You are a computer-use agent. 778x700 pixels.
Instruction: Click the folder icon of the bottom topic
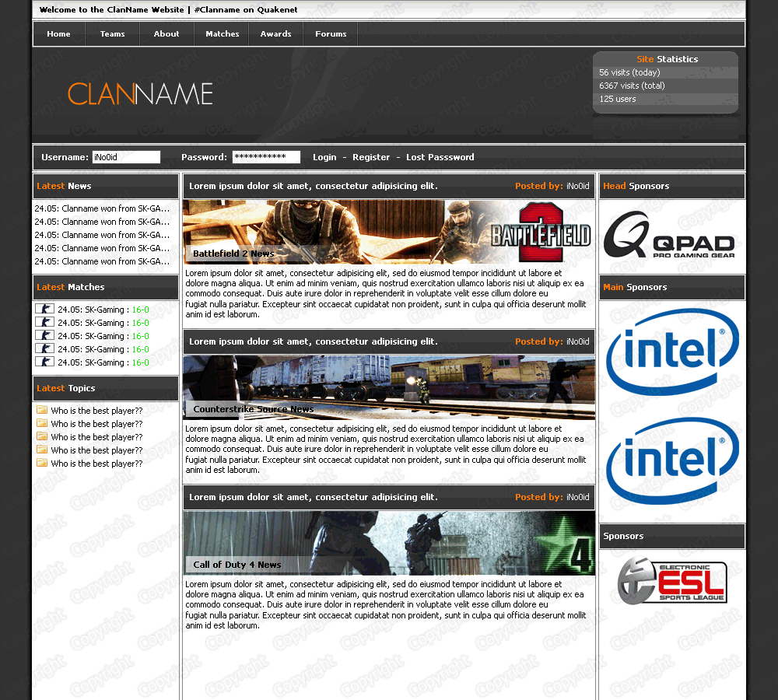[x=42, y=463]
